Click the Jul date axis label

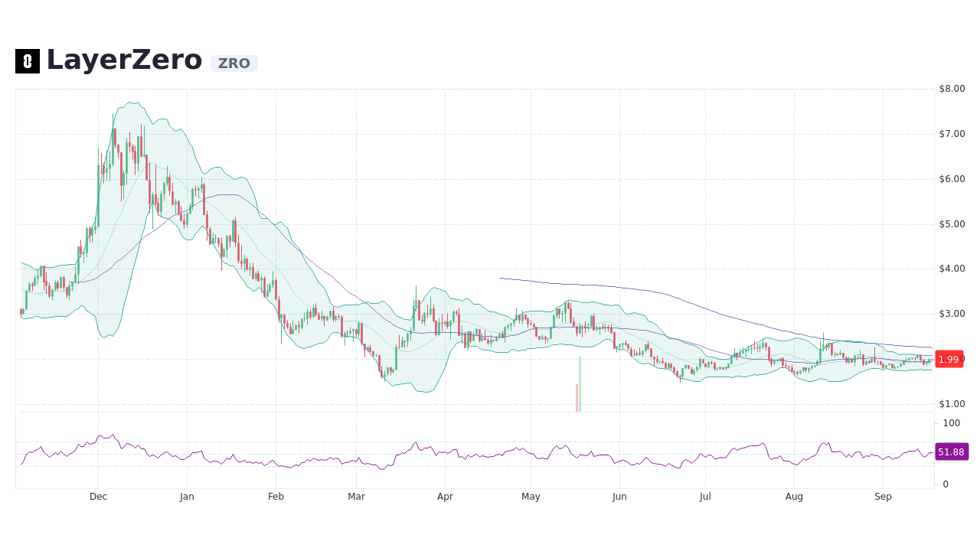(705, 497)
